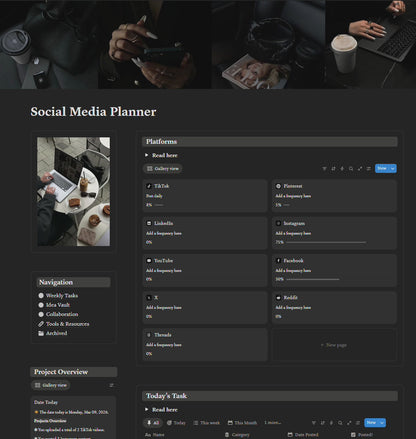Click the Tools & Resources paperclip icon
Viewport: 416px width, 439px height.
(x=41, y=324)
